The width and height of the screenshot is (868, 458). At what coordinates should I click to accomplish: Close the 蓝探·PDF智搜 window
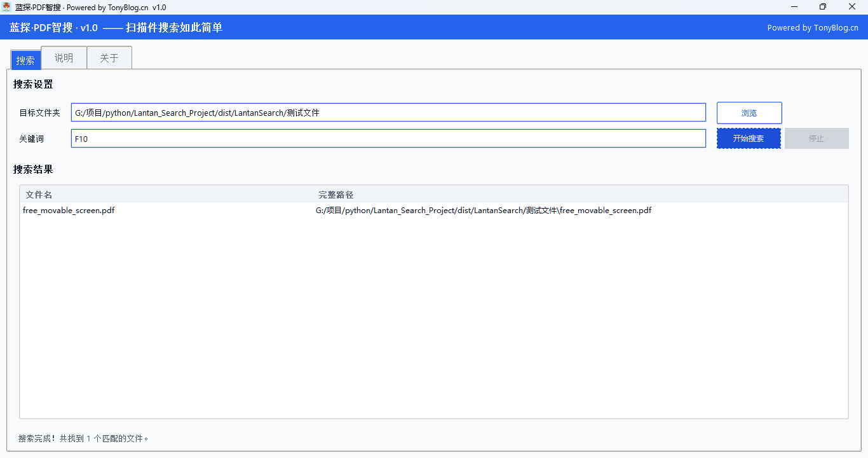[852, 7]
